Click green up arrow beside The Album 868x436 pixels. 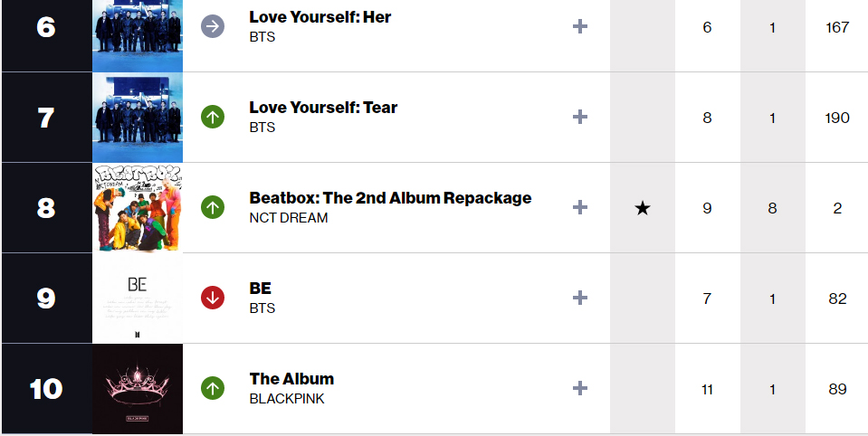213,388
